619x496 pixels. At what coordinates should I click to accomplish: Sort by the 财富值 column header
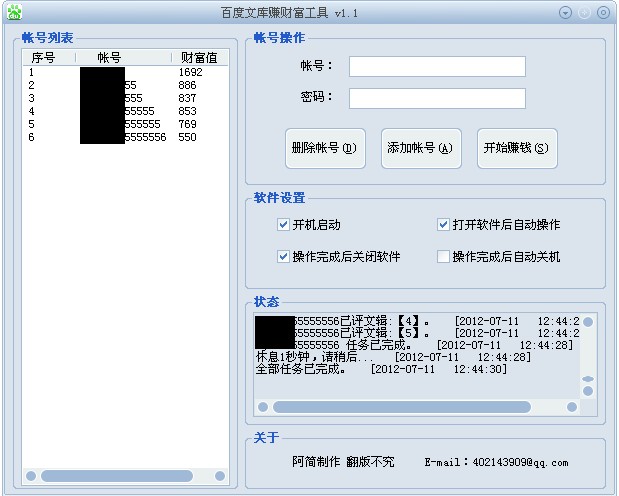pos(200,58)
